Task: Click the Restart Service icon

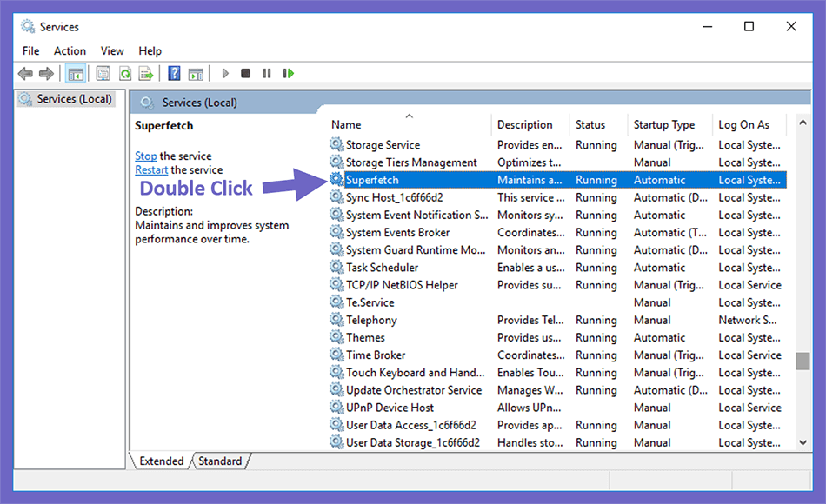Action: point(288,73)
